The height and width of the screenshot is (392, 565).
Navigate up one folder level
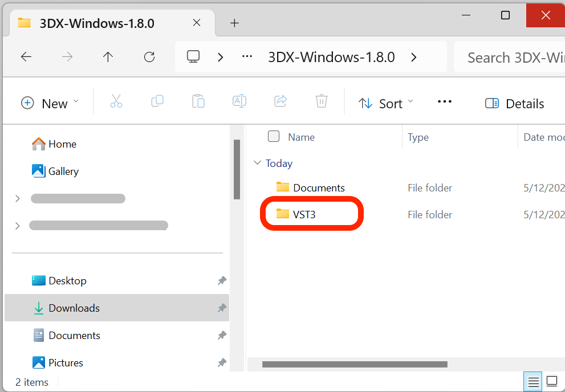pos(108,57)
